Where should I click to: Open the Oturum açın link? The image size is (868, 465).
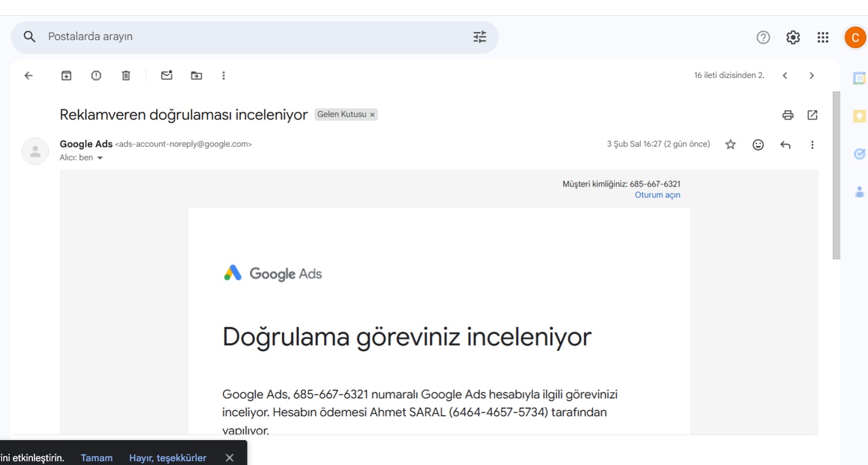(x=658, y=195)
